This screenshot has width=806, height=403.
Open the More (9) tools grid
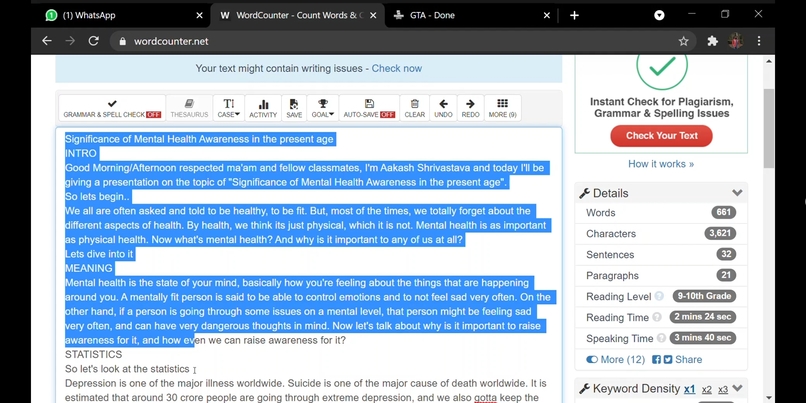tap(502, 108)
